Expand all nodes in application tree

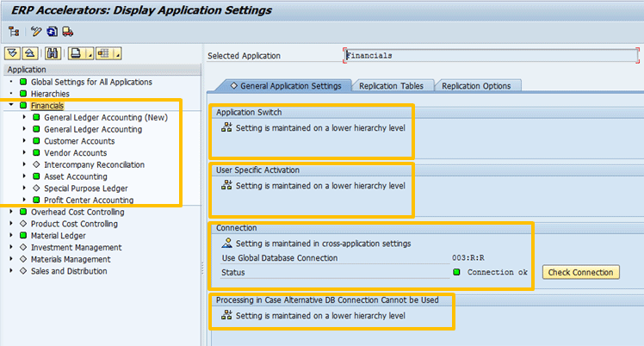(x=12, y=53)
